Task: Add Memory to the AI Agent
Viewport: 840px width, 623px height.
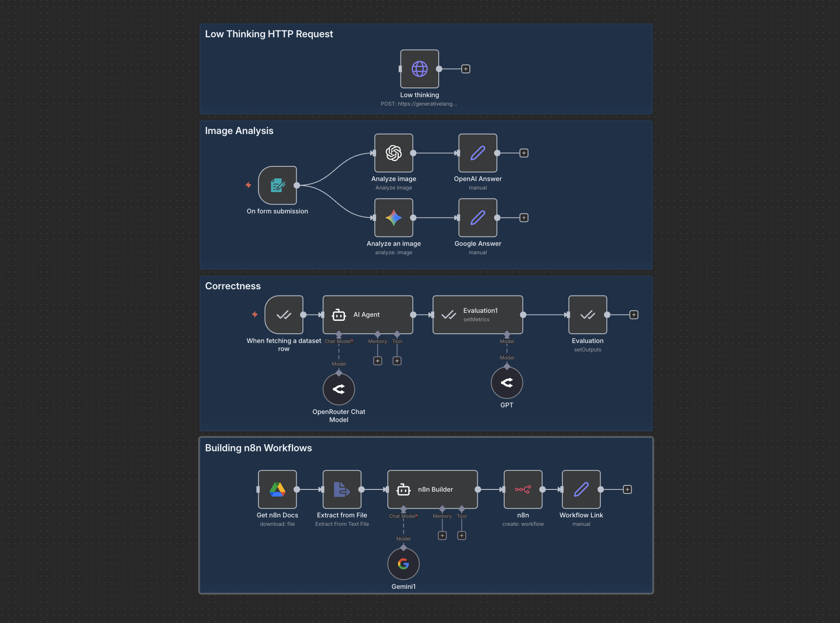Action: click(x=377, y=361)
